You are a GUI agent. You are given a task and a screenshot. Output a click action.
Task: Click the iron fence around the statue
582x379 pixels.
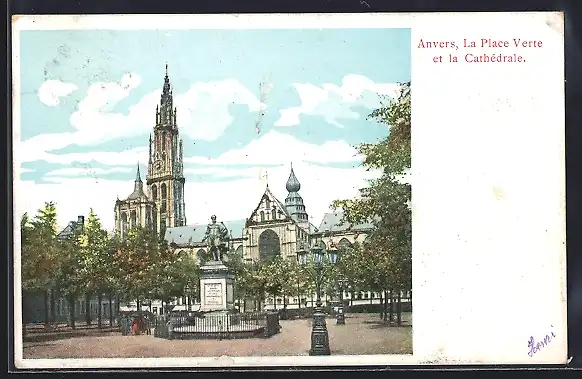[x=217, y=325]
